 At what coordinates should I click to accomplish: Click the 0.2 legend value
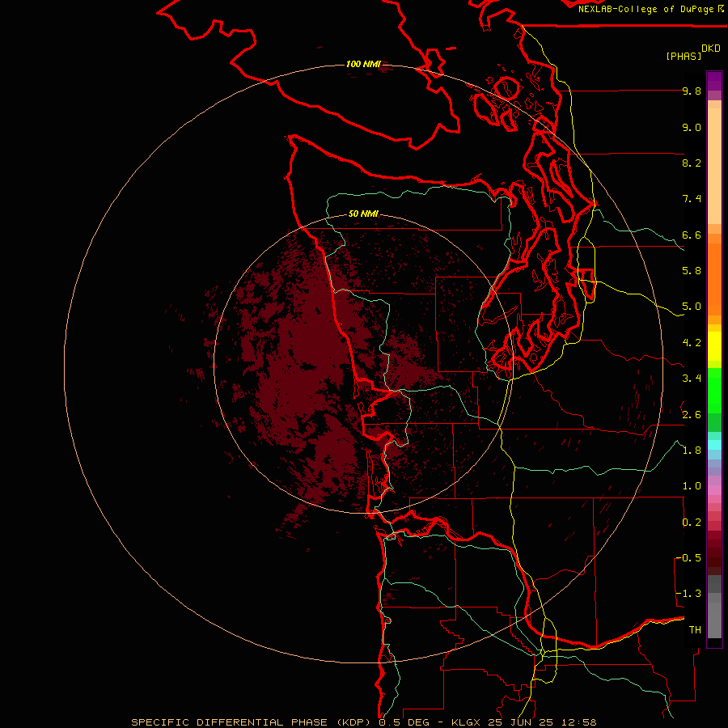(x=692, y=523)
